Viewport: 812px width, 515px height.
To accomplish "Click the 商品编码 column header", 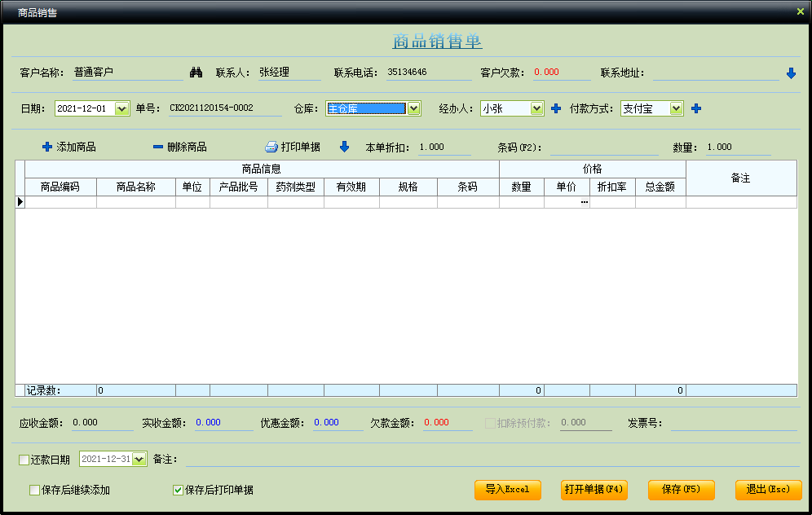I will pos(60,187).
